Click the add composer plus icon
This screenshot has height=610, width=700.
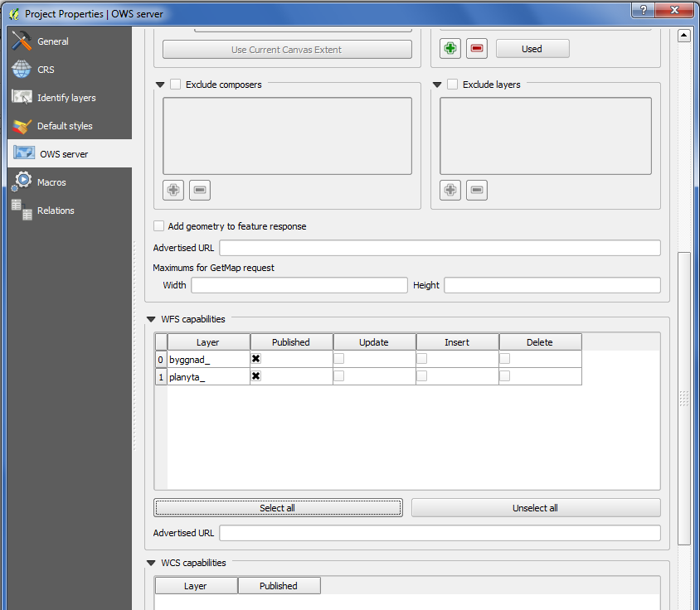tap(173, 190)
